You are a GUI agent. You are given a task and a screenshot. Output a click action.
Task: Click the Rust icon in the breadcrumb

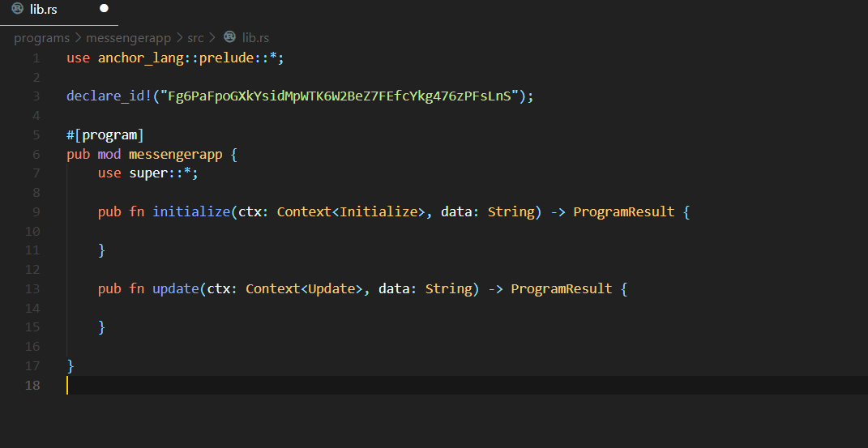point(229,36)
